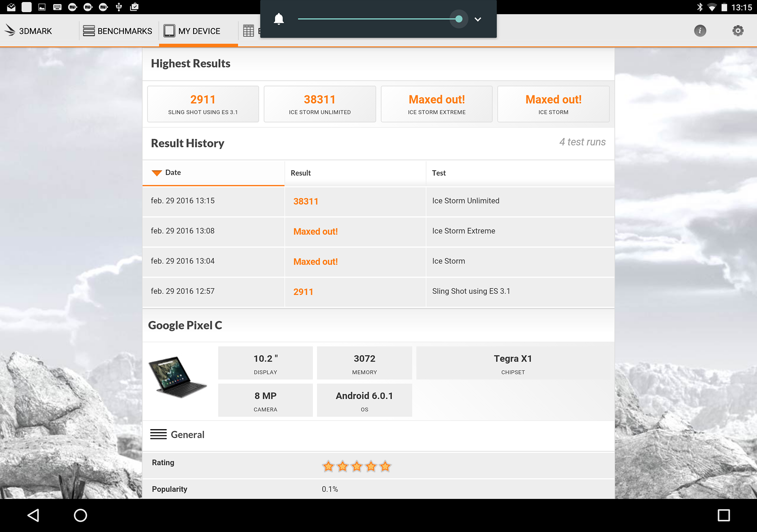
Task: Tap the 8 MP CAMERA tile
Action: point(265,400)
